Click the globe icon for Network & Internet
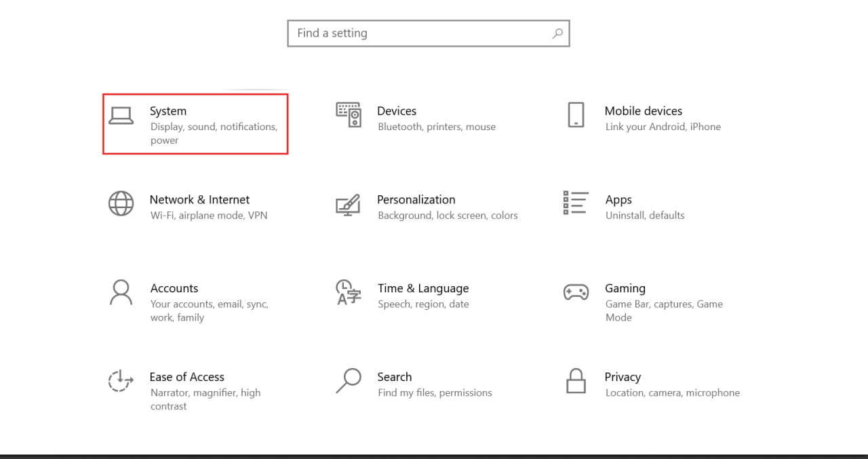The height and width of the screenshot is (459, 868). (x=121, y=203)
